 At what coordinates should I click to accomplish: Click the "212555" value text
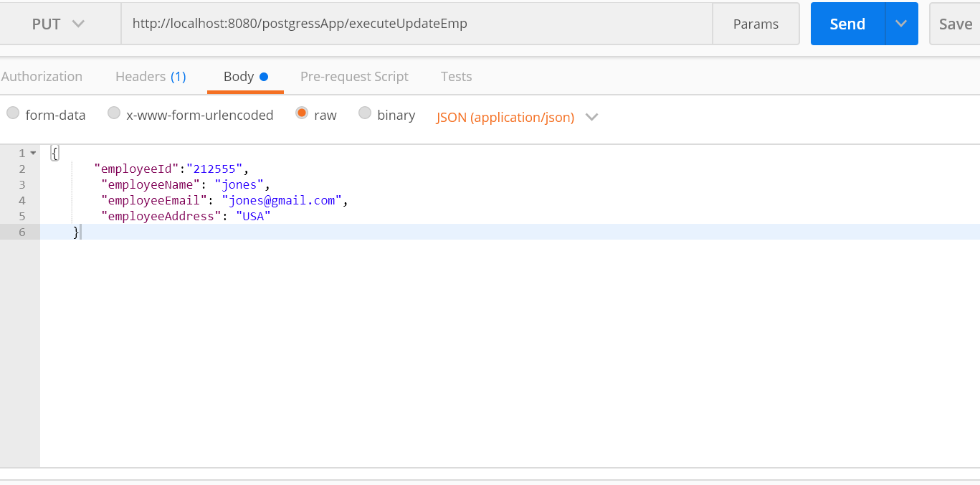pos(214,169)
